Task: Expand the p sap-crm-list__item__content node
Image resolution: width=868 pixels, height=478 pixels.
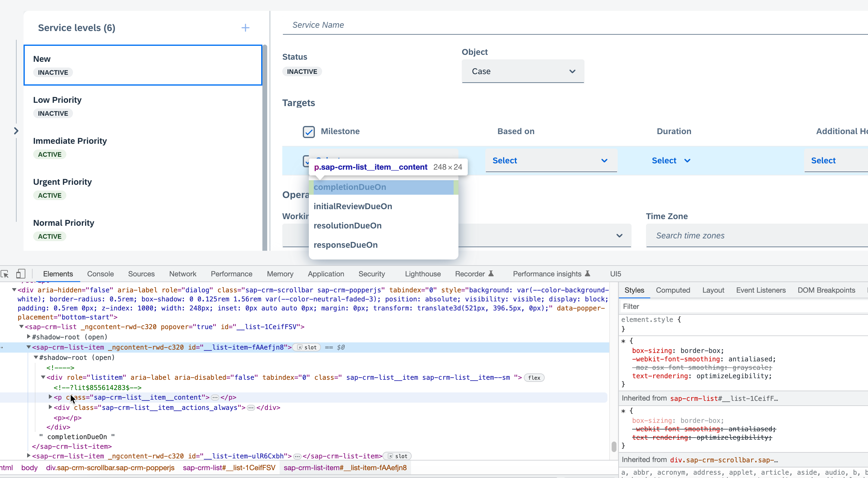Action: [51, 397]
